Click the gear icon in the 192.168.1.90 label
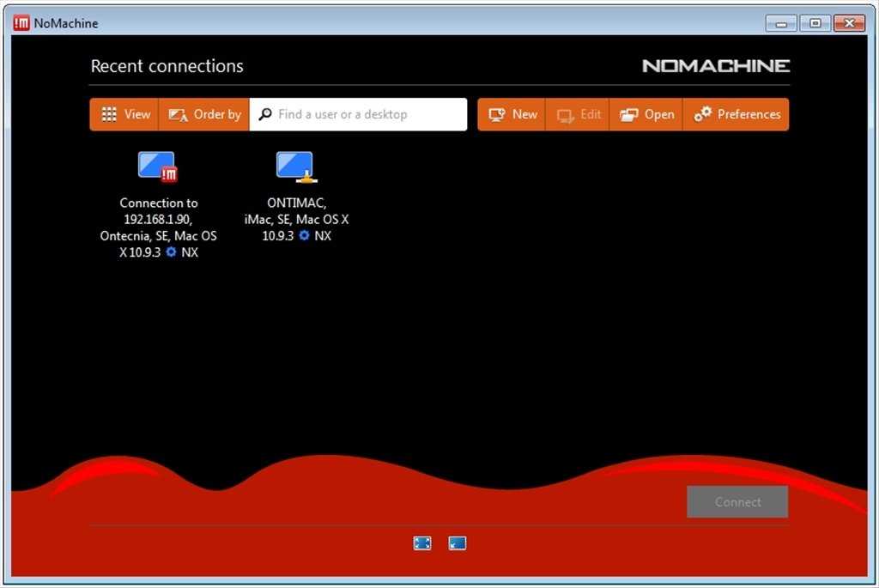The image size is (879, 588). (171, 252)
